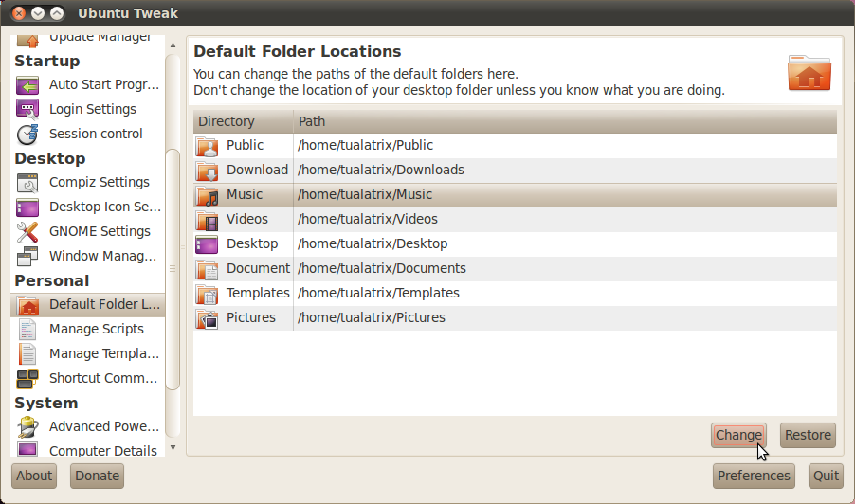Open the Preferences dialog

point(754,477)
